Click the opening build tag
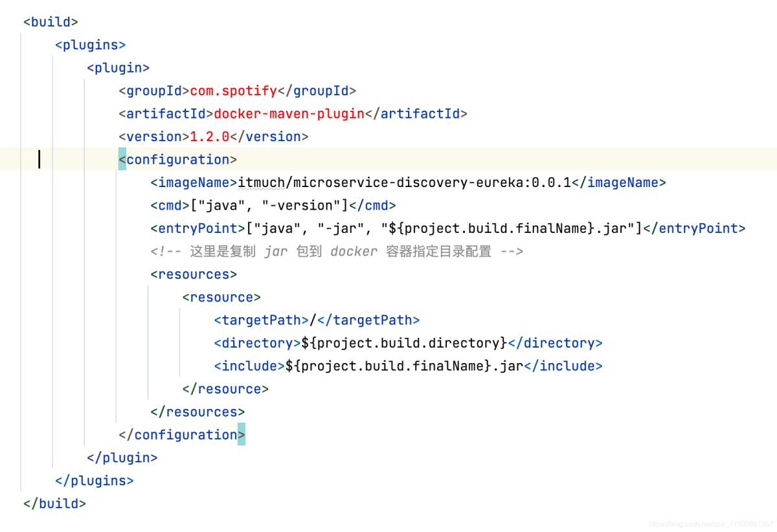Screen dimensions: 777x532 [x=51, y=22]
